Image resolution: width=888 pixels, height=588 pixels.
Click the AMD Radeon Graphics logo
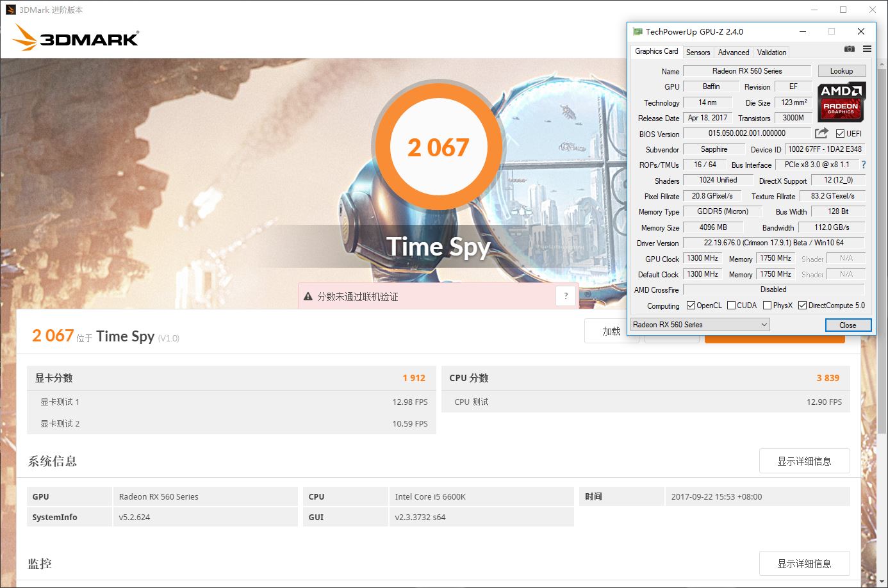pyautogui.click(x=841, y=102)
